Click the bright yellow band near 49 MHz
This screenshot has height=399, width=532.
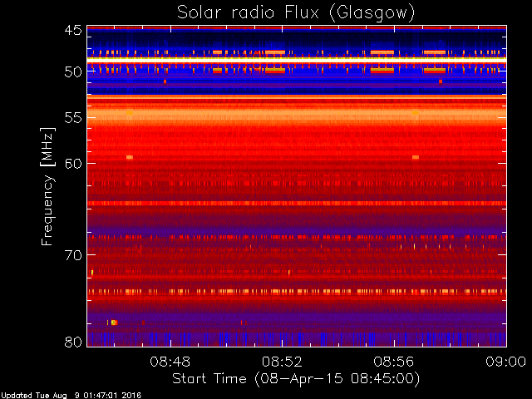[297, 60]
